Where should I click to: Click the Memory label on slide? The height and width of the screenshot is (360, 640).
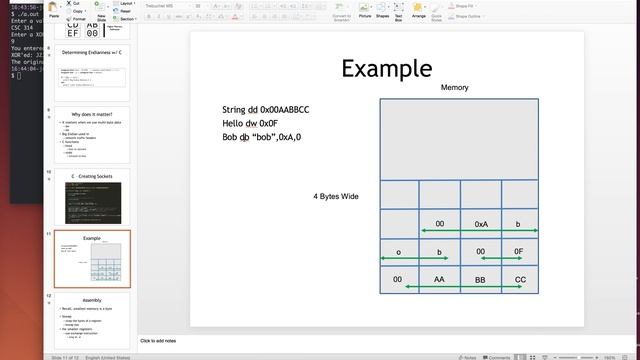click(x=454, y=87)
